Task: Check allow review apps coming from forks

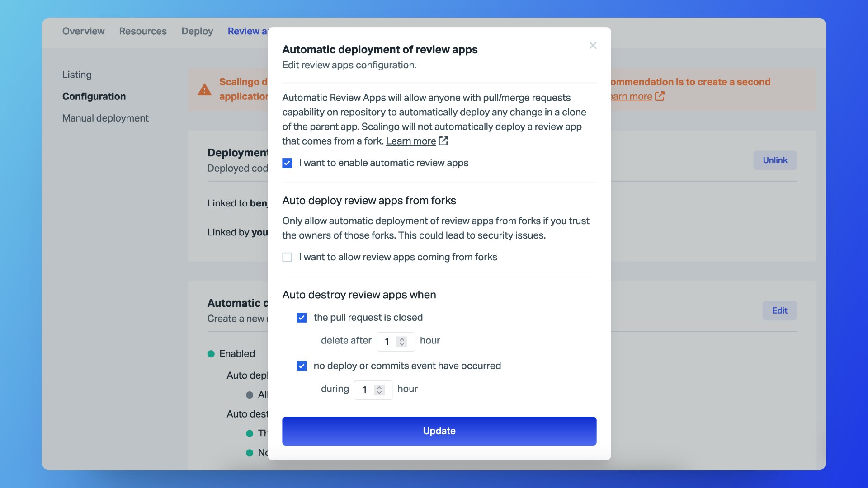Action: 287,257
